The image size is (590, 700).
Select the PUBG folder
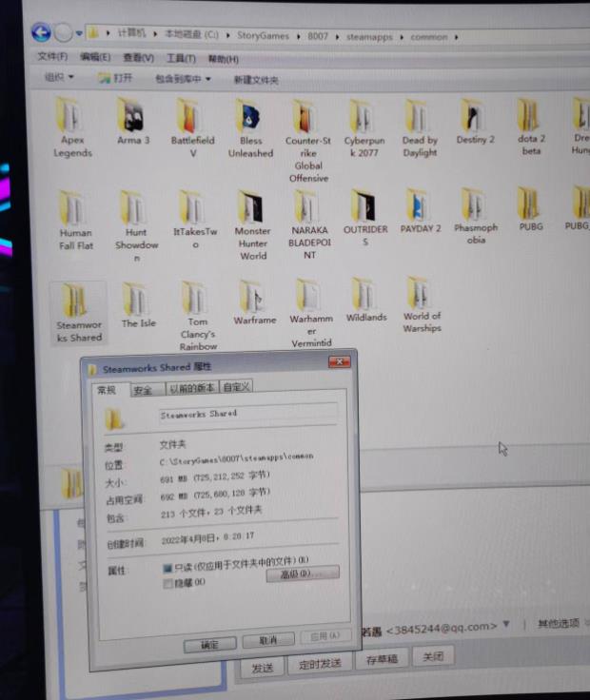(530, 209)
